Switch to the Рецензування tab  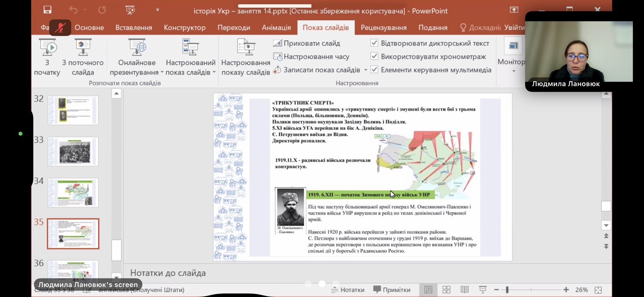pyautogui.click(x=383, y=27)
